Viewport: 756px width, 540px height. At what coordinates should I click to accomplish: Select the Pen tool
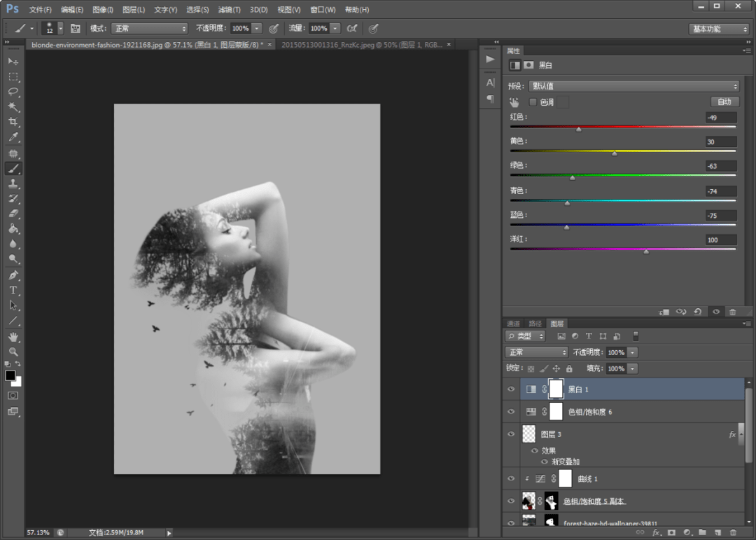click(13, 275)
